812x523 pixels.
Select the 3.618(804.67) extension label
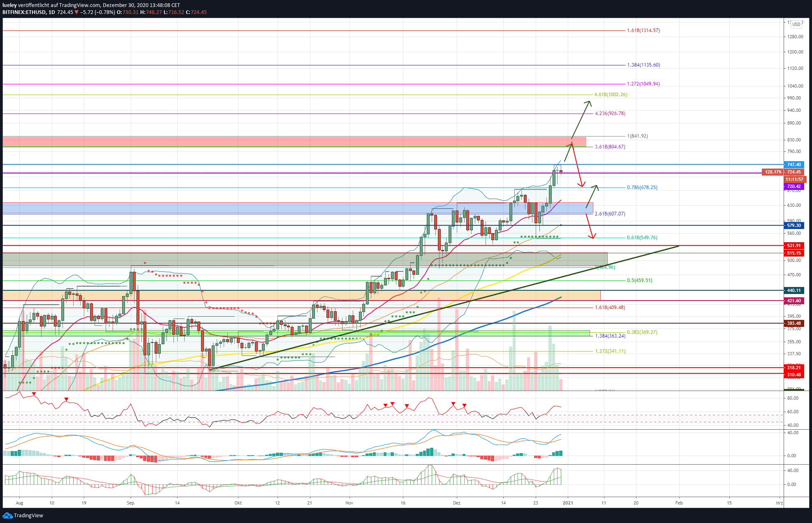(x=610, y=147)
